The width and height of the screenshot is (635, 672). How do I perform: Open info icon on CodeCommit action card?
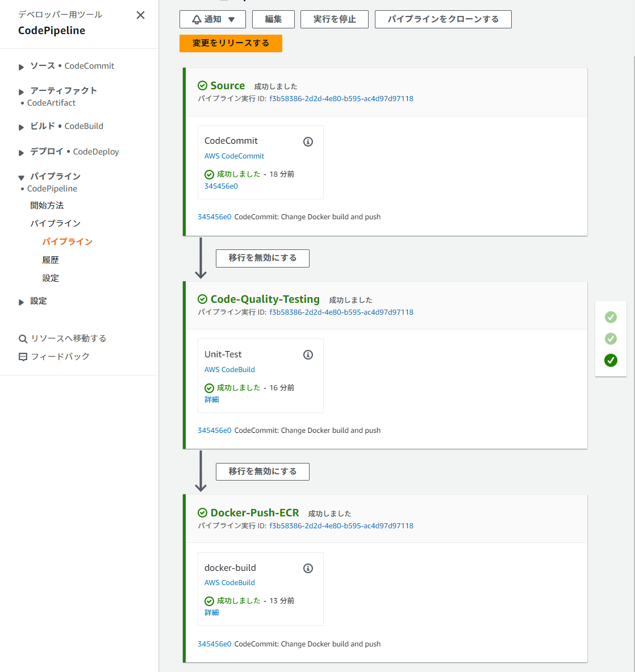tap(308, 141)
